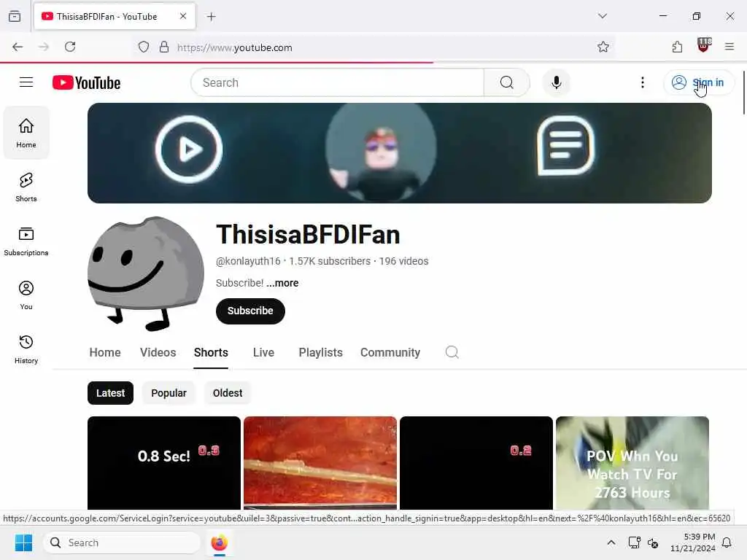Viewport: 747px width, 560px height.
Task: Click the YouTube search input field
Action: (337, 82)
